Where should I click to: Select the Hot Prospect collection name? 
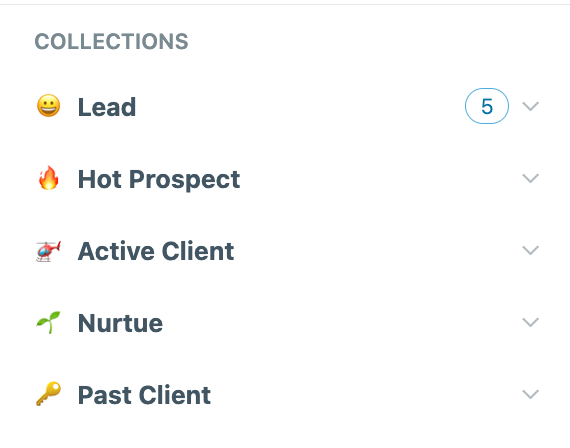click(159, 179)
